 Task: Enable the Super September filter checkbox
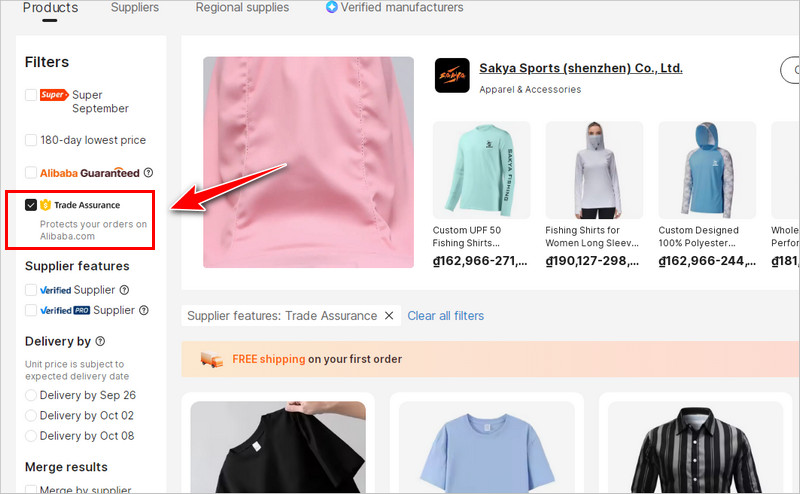(x=31, y=95)
